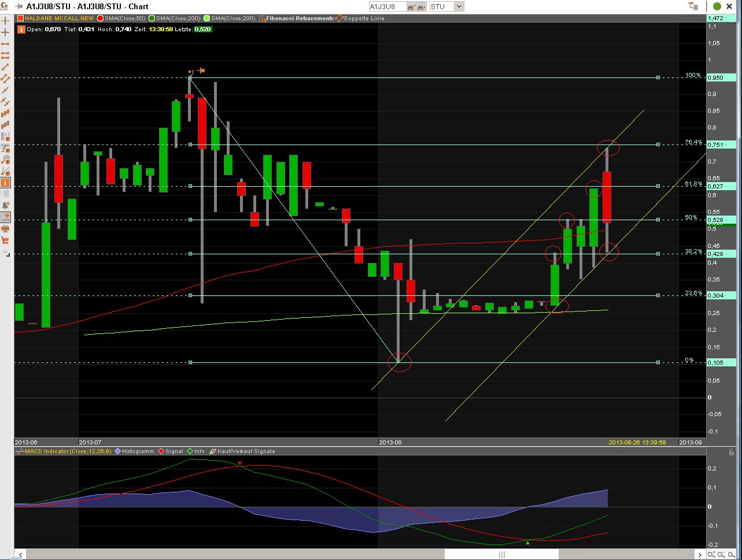This screenshot has width=742, height=560.
Task: Select the Fibonacci fan tool
Action: [x=6, y=171]
